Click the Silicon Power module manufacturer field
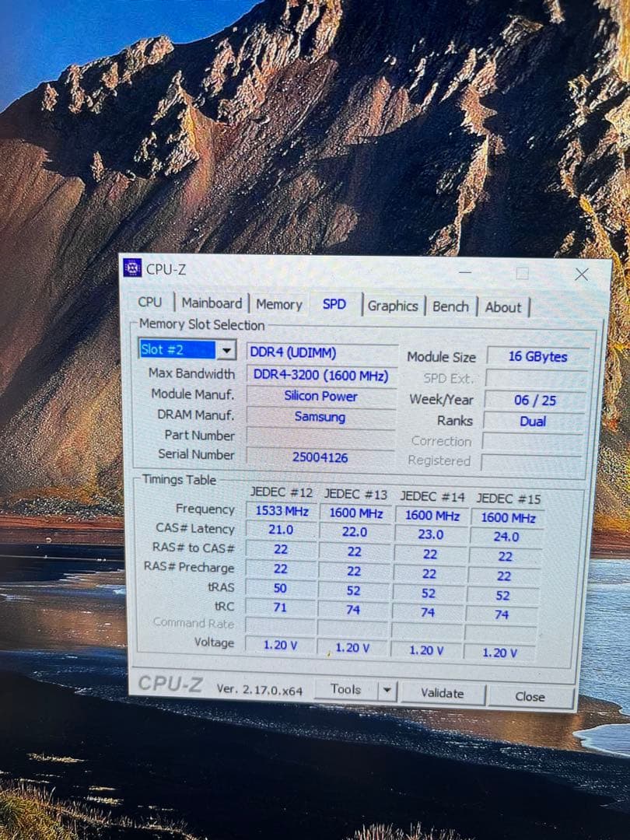The width and height of the screenshot is (630, 840). click(x=320, y=397)
